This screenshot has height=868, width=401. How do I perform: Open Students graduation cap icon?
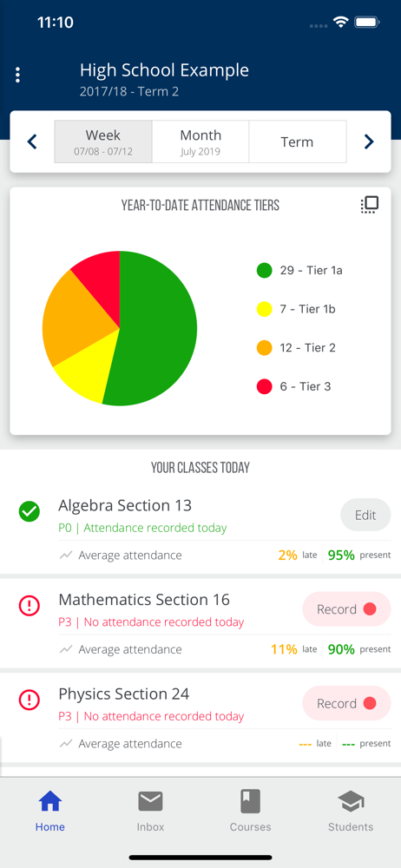(x=351, y=801)
